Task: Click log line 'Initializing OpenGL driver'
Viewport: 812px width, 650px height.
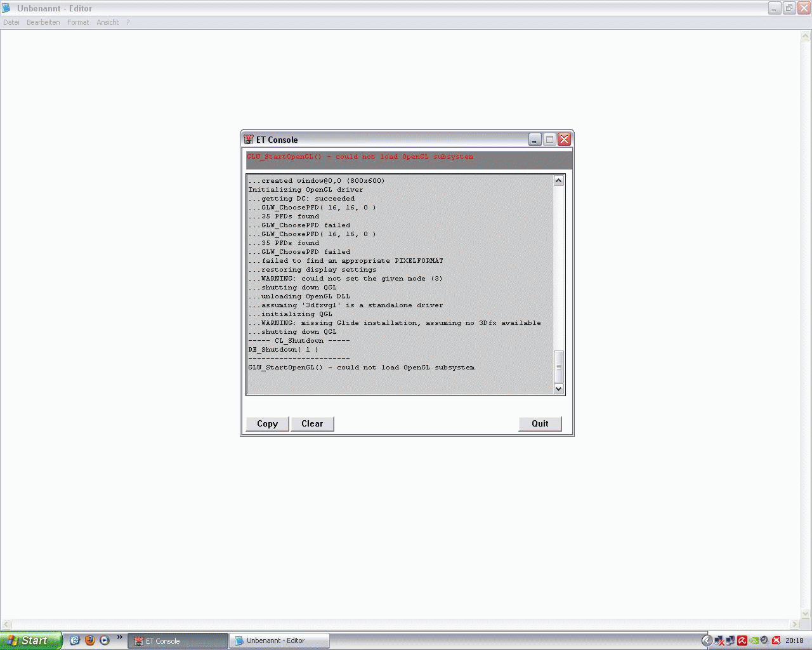Action: [306, 190]
